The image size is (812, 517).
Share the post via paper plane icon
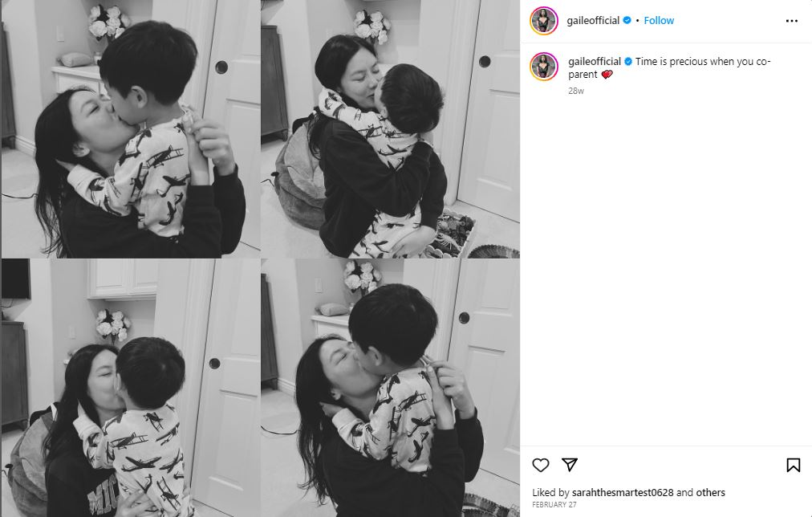570,465
